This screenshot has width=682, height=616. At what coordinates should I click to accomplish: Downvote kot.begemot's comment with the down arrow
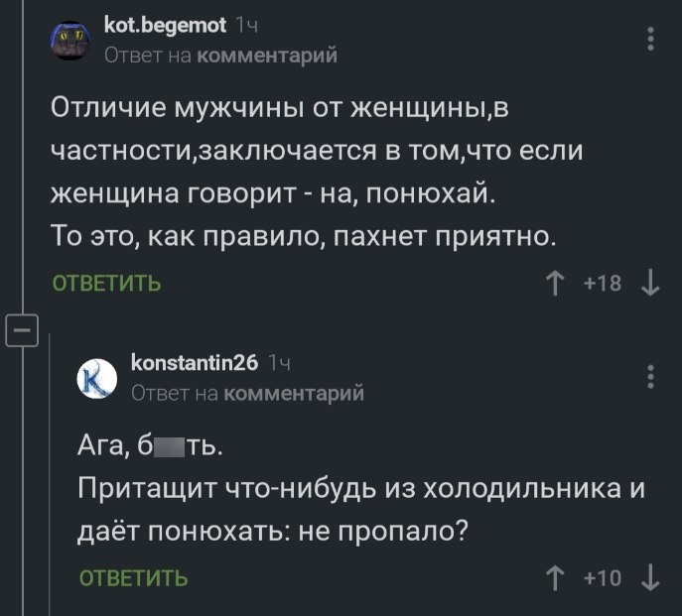pos(650,284)
